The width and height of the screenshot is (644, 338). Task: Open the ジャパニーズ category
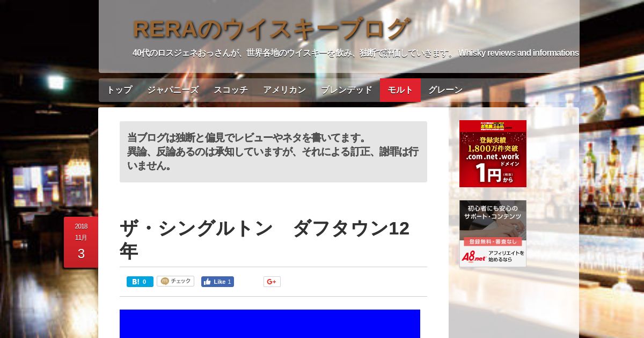pyautogui.click(x=173, y=90)
